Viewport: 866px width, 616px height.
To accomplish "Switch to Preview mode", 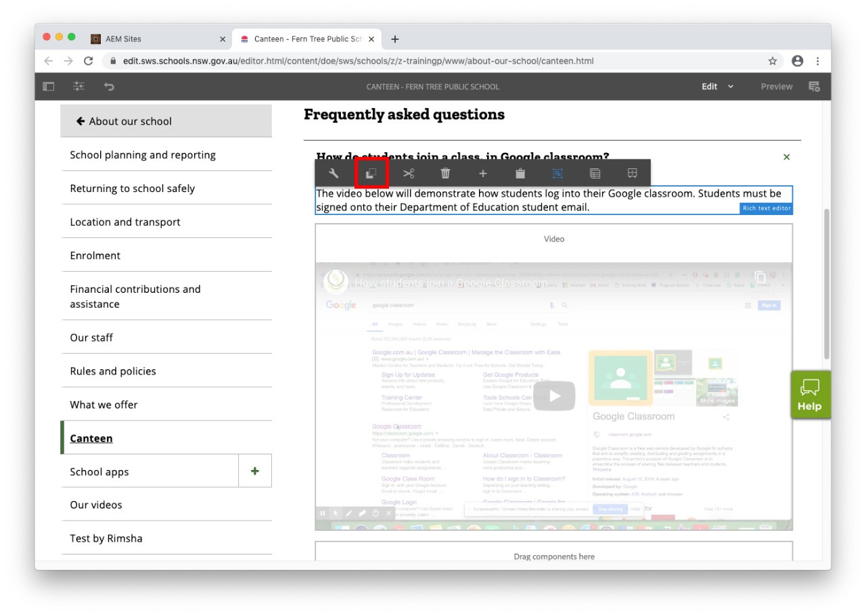I will 777,87.
